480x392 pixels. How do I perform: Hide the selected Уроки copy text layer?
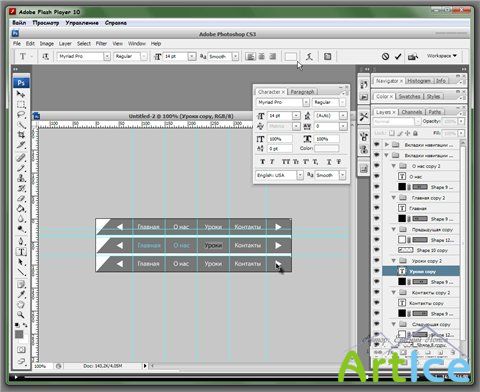[377, 271]
